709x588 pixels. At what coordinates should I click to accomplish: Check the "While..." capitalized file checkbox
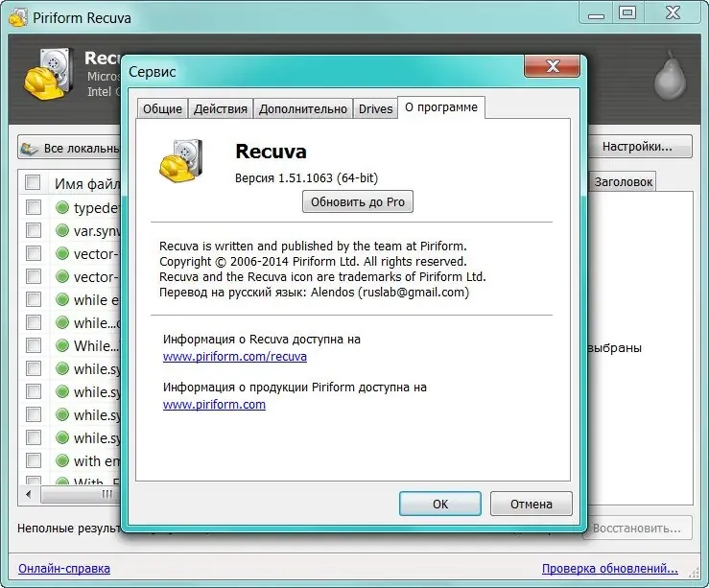[33, 345]
